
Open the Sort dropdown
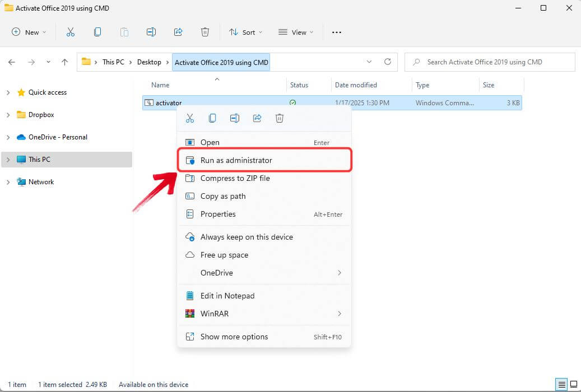[245, 32]
